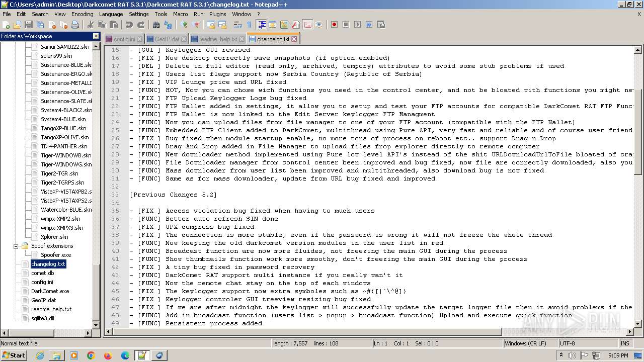Toggle the Folder as Workspace toolbar icon
This screenshot has height=362, width=644.
tap(307, 25)
